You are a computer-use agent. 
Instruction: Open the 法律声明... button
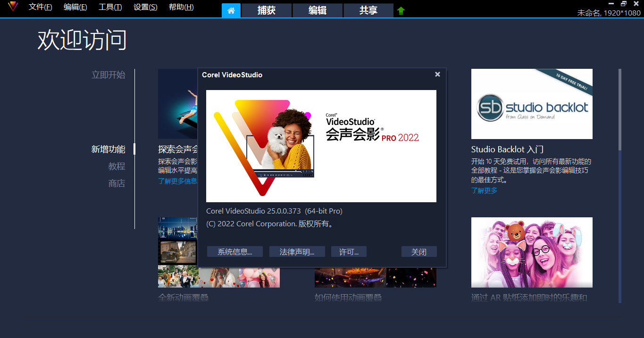tap(297, 252)
